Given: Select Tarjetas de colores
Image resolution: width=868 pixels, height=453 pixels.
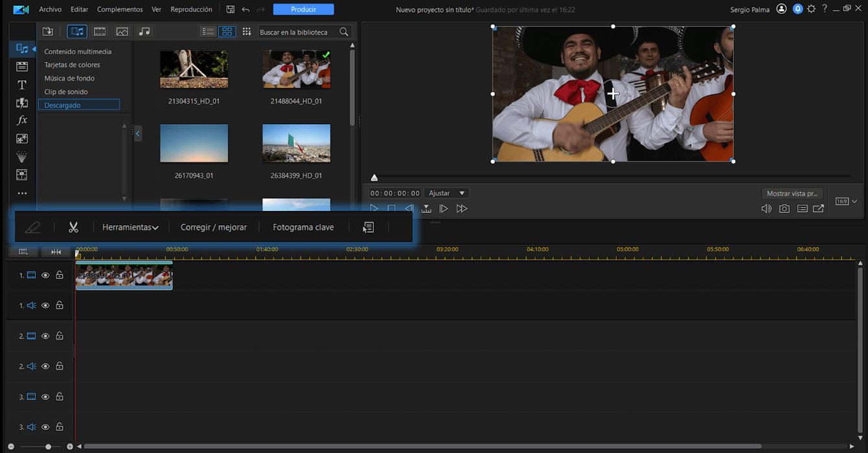Looking at the screenshot, I should tap(72, 65).
